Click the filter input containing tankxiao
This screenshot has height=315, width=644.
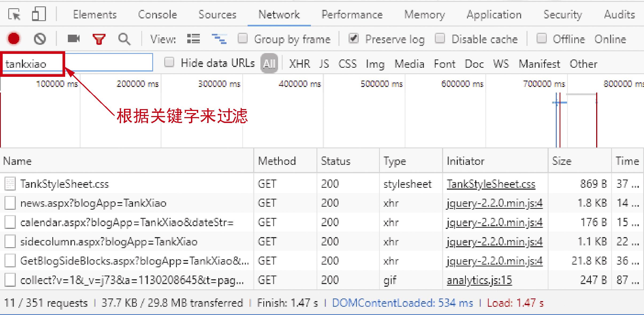32,63
